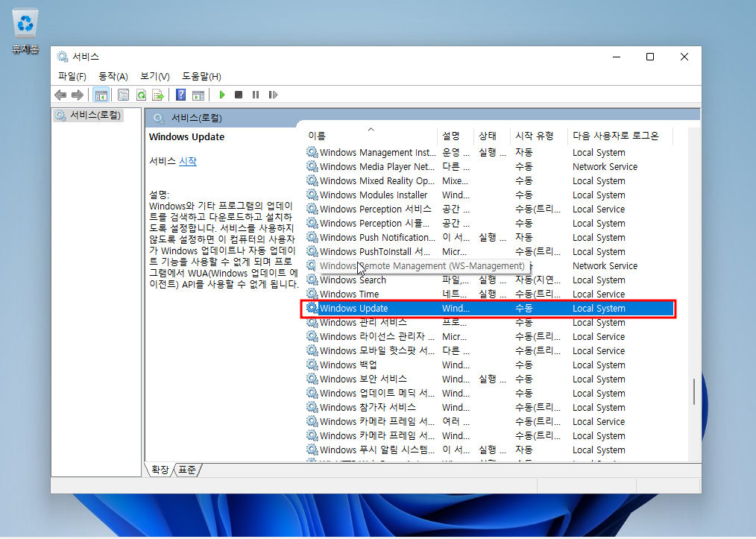Click the 서비스(로컬) pane header icon
Image resolution: width=756 pixels, height=539 pixels.
point(159,118)
